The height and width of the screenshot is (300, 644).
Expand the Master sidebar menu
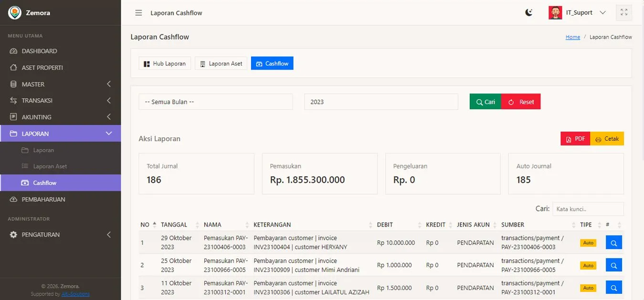pos(60,84)
